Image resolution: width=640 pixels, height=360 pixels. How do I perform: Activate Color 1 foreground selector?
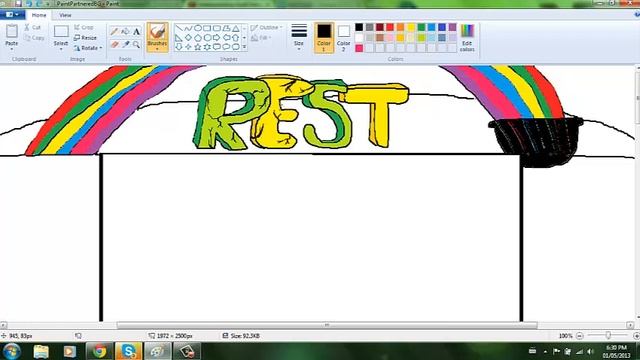pos(324,38)
